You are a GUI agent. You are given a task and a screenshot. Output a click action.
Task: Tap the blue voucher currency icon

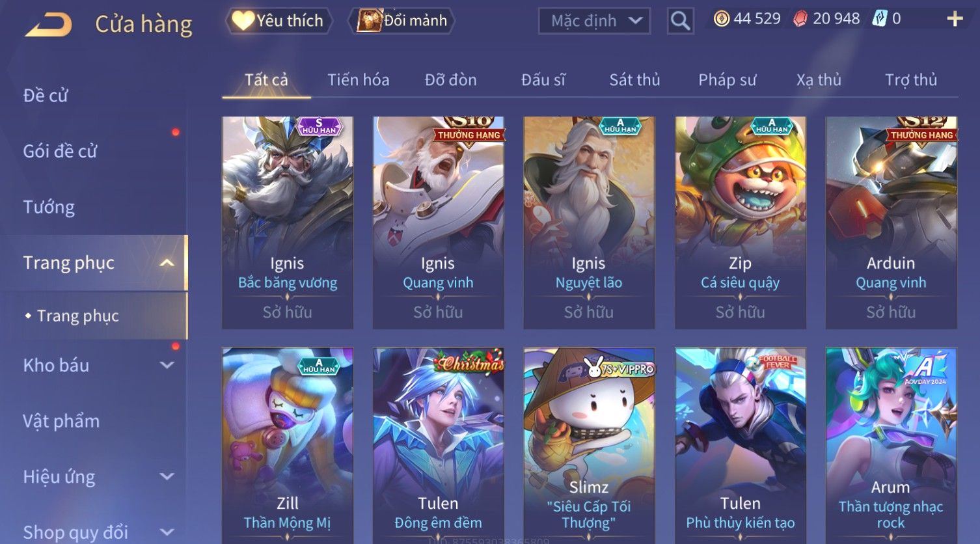pos(879,19)
